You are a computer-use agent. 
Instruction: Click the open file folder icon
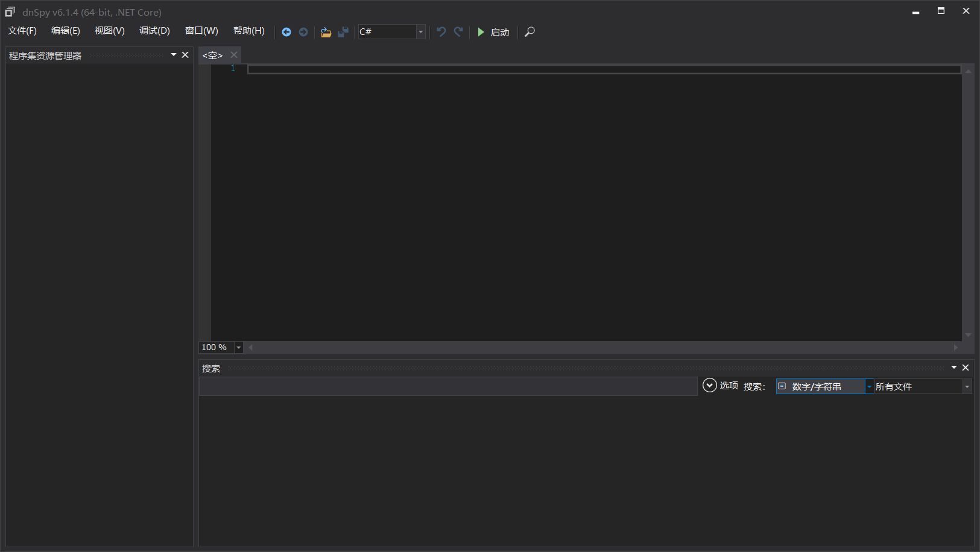click(x=326, y=32)
